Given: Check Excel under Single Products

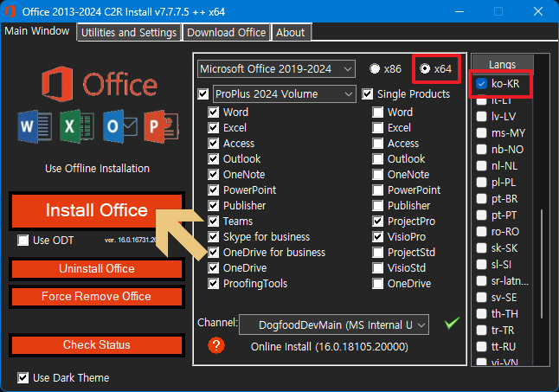Looking at the screenshot, I should [377, 127].
